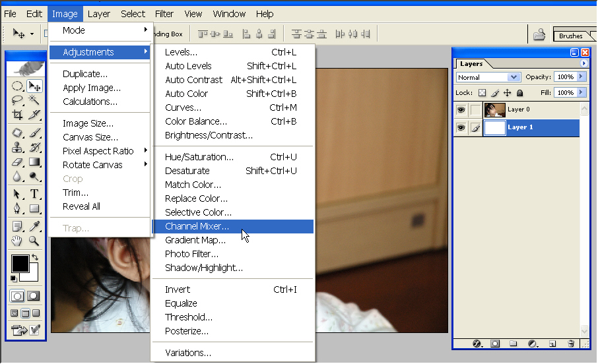598x364 pixels.
Task: Select the Elliptical Marquee tool
Action: (x=17, y=86)
